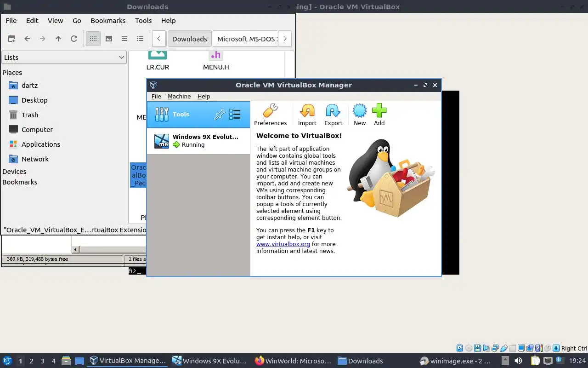Open File menu in VirtualBox Manager
Screen dimensions: 588x368
[x=156, y=96]
